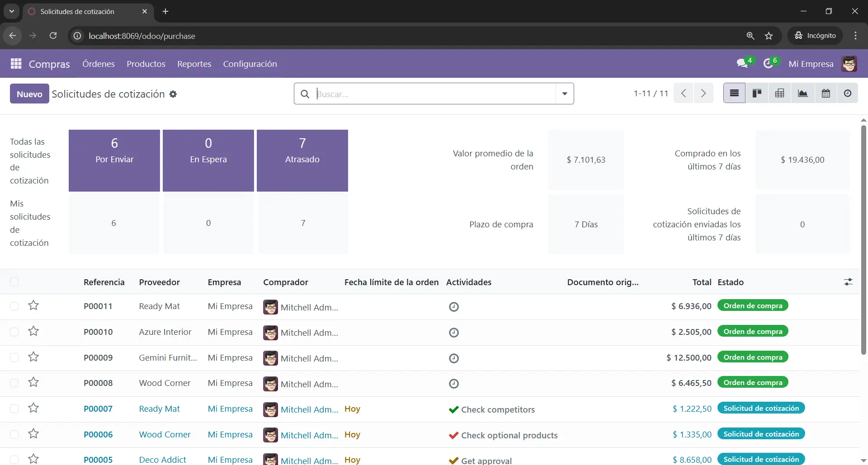
Task: Expand the search filter options dropdown
Action: coord(564,94)
